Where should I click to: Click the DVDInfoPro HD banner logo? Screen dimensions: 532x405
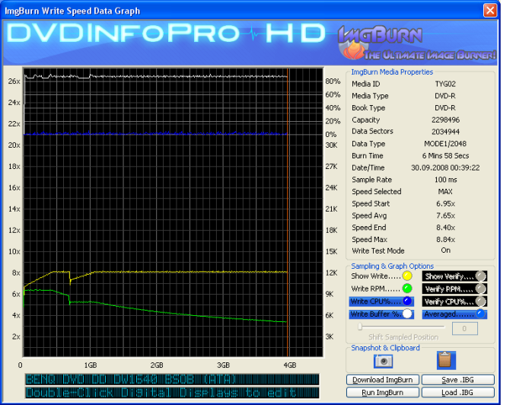166,33
